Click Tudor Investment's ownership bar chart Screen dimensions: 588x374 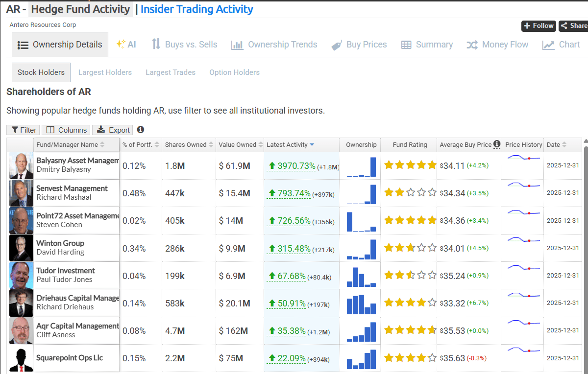(361, 276)
